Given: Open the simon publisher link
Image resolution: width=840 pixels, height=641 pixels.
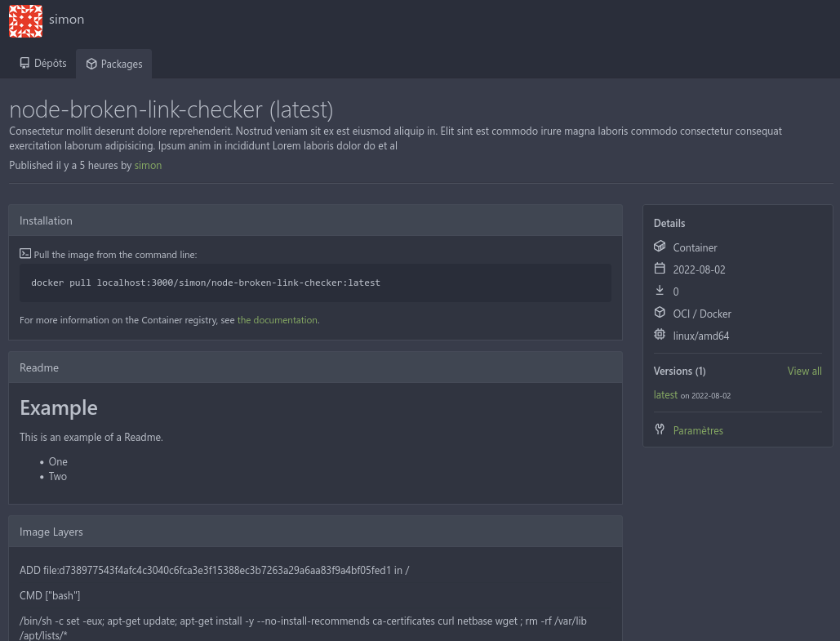Looking at the screenshot, I should click(x=148, y=165).
